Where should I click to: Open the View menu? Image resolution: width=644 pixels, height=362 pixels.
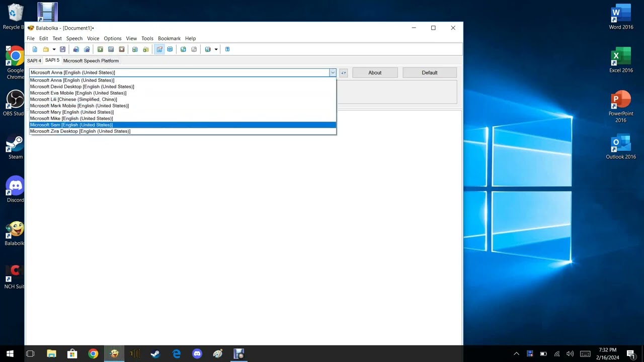[131, 38]
